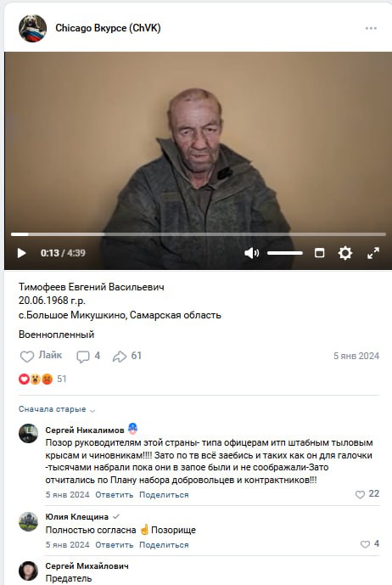
Task: Play the video
Action: click(x=21, y=253)
